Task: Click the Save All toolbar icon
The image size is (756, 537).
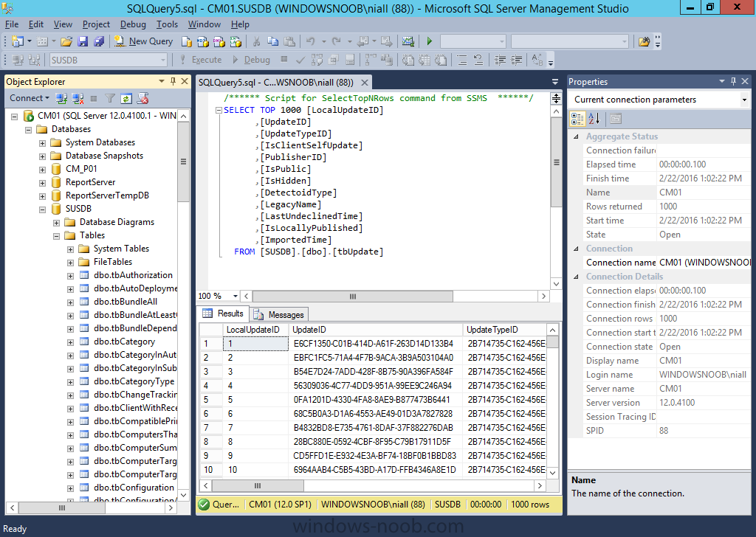Action: [x=99, y=42]
